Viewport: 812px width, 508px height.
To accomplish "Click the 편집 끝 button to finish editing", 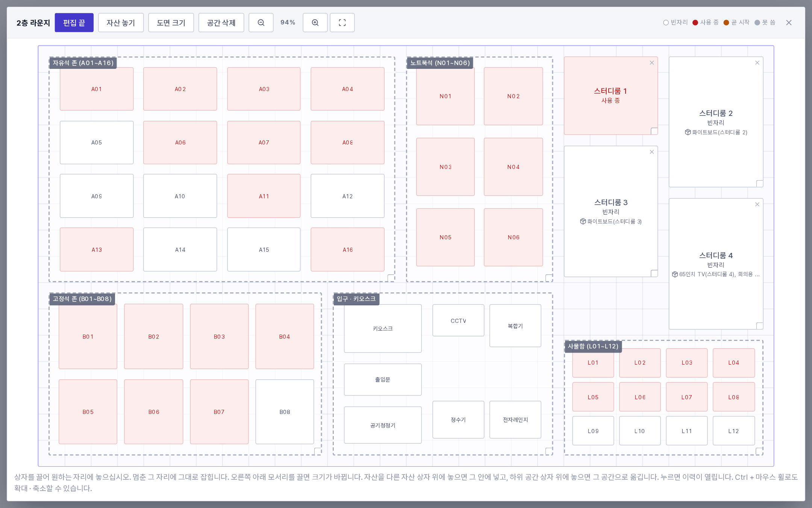I will pyautogui.click(x=74, y=23).
